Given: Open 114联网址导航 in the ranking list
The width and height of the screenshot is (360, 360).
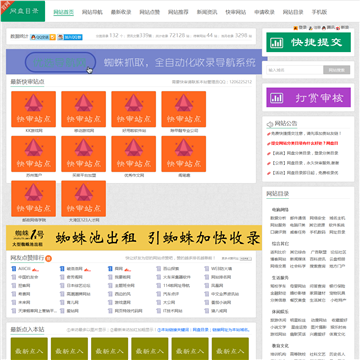Looking at the screenshot, I should (176, 286).
